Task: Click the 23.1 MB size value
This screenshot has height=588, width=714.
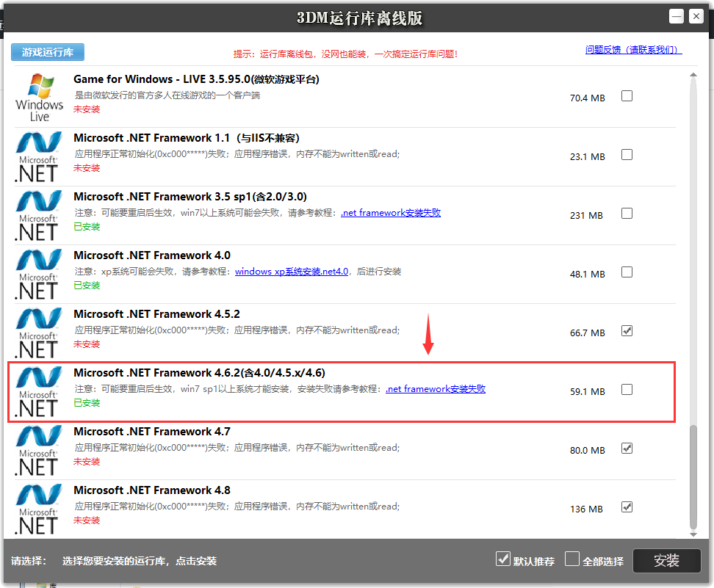Action: pos(588,156)
